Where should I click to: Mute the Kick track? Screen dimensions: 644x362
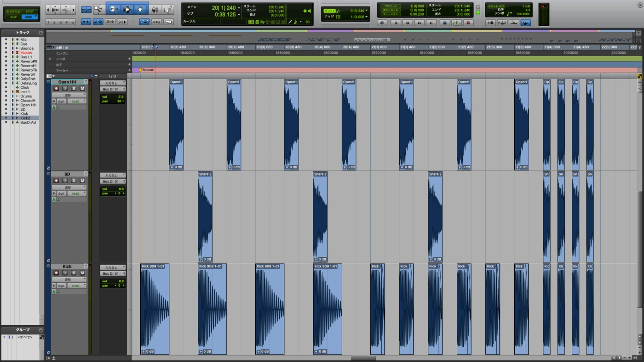82,273
